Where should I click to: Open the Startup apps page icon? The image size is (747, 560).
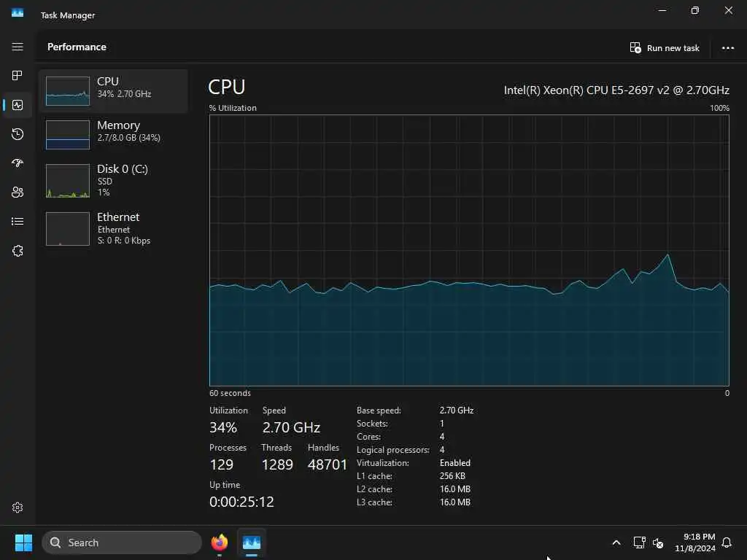tap(18, 163)
